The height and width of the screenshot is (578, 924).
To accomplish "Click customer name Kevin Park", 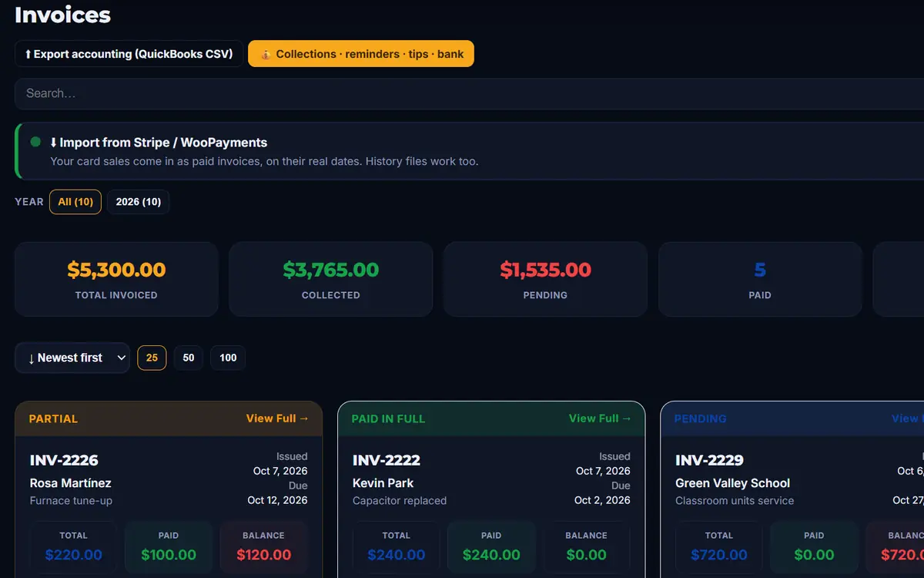I will (383, 483).
